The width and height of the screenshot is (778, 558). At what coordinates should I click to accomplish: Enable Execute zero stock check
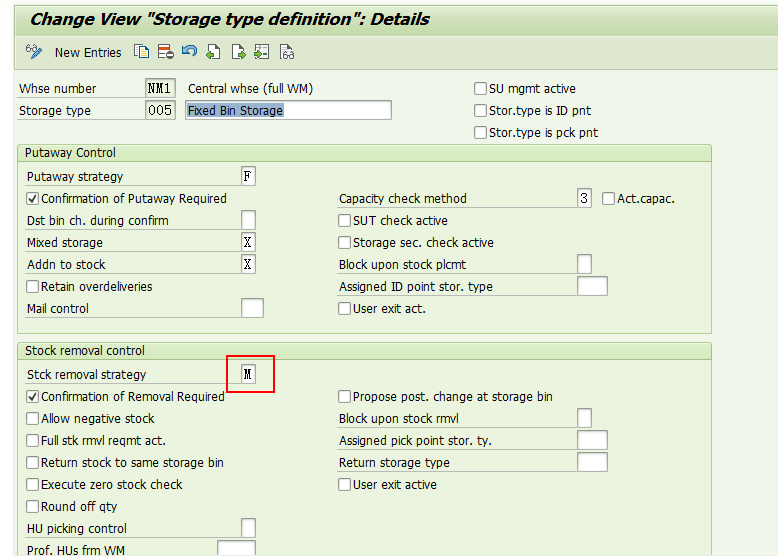tap(33, 485)
